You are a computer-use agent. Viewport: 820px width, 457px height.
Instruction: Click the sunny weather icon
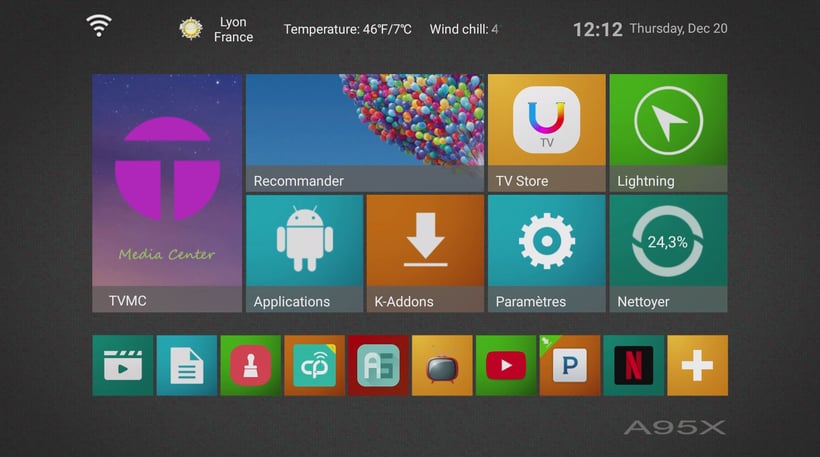click(x=191, y=29)
